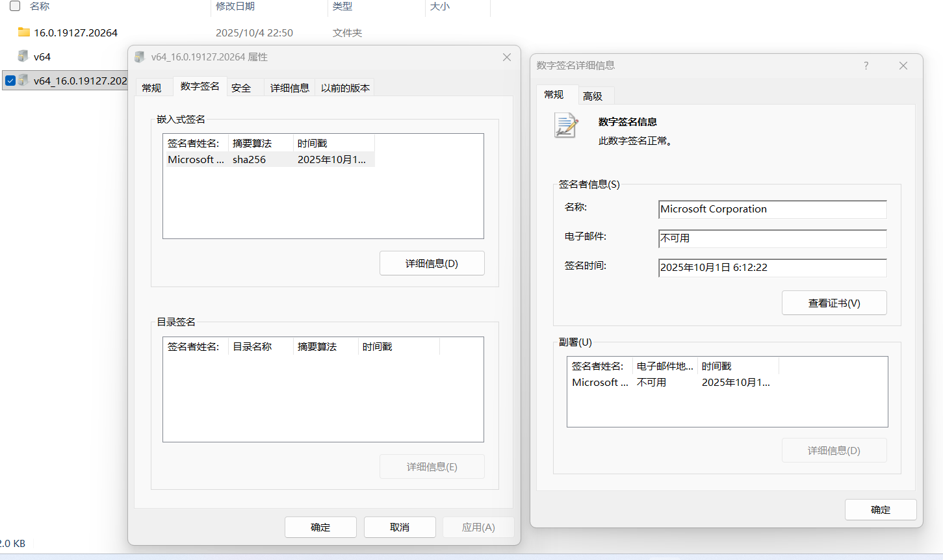943x560 pixels.
Task: Click the v64 installer file icon
Action: [x=24, y=57]
